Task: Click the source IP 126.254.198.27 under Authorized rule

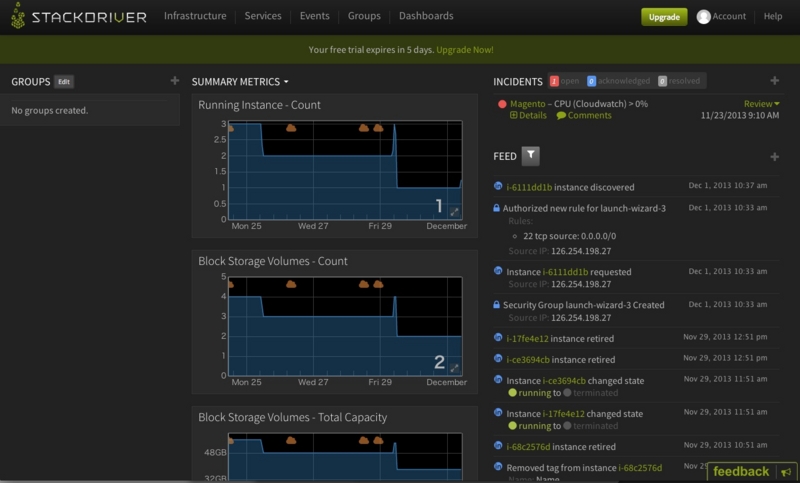Action: 581,251
